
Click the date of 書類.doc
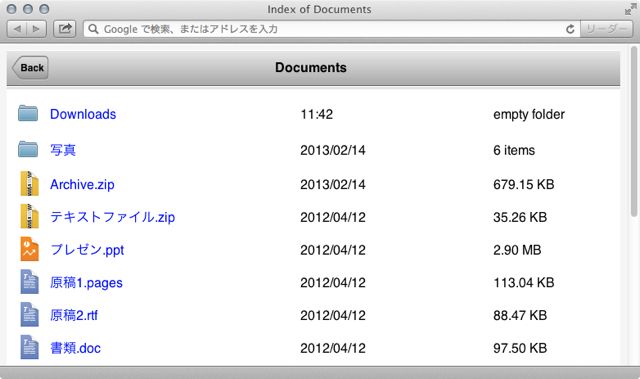(x=333, y=348)
